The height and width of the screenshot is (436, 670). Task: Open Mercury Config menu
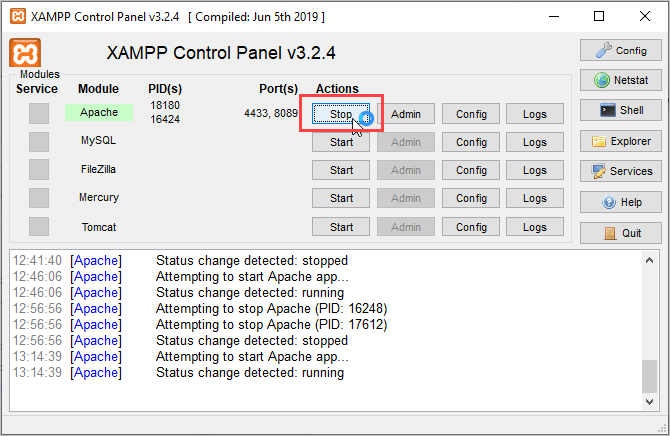coord(471,198)
